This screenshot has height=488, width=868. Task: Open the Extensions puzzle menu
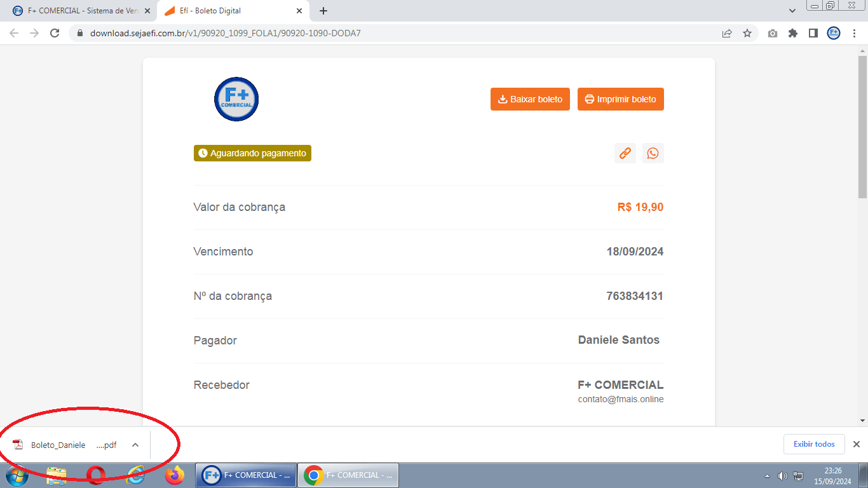[x=793, y=33]
